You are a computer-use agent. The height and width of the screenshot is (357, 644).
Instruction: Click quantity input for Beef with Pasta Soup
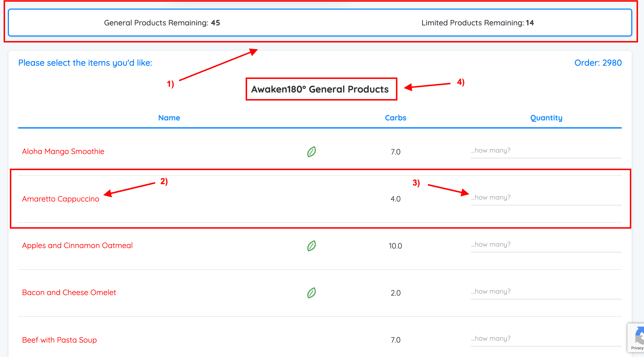coord(546,339)
